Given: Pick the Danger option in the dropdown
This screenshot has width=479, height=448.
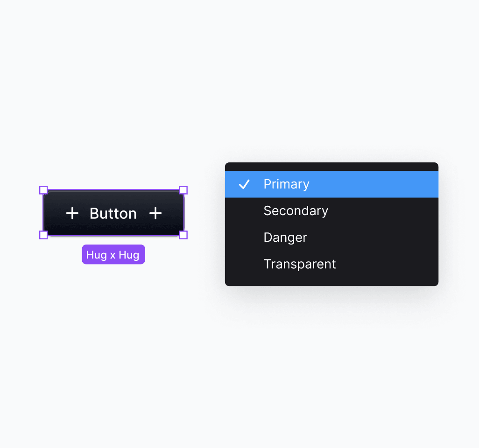Looking at the screenshot, I should pyautogui.click(x=285, y=237).
